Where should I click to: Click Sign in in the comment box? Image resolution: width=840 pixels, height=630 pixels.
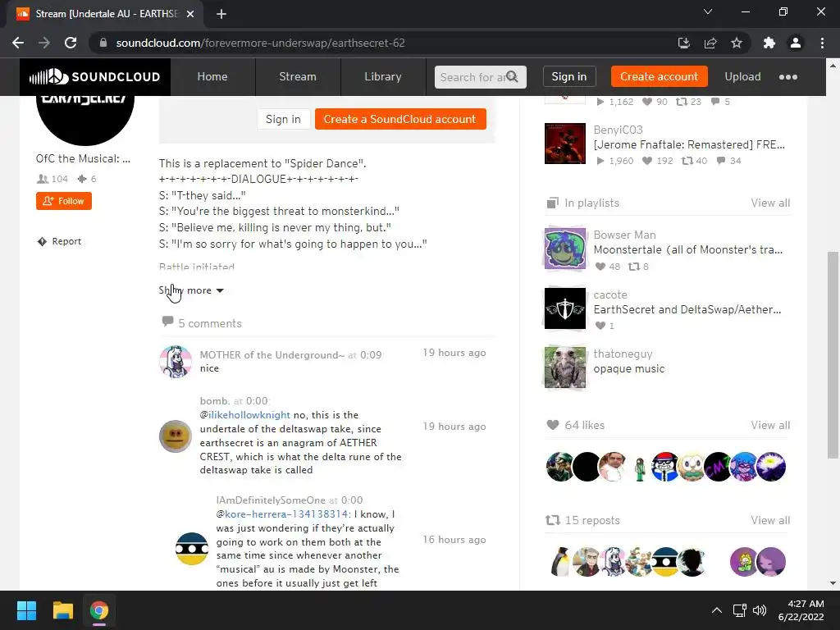[283, 119]
